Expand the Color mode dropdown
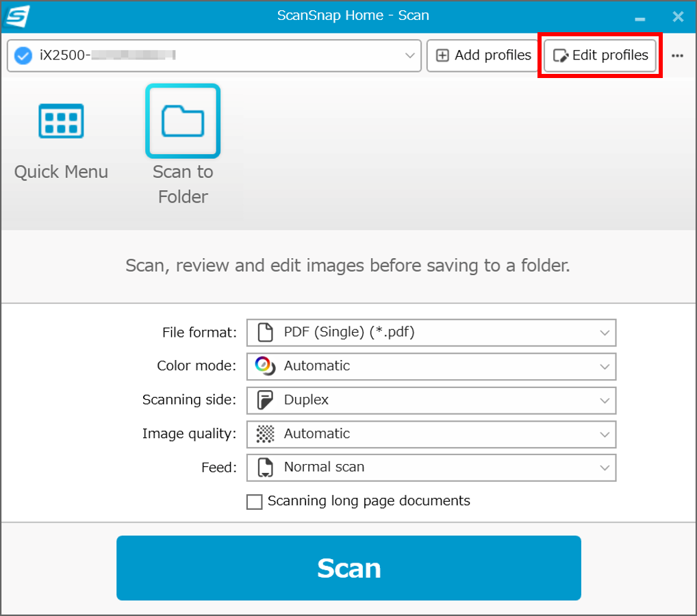The image size is (697, 616). [x=431, y=366]
